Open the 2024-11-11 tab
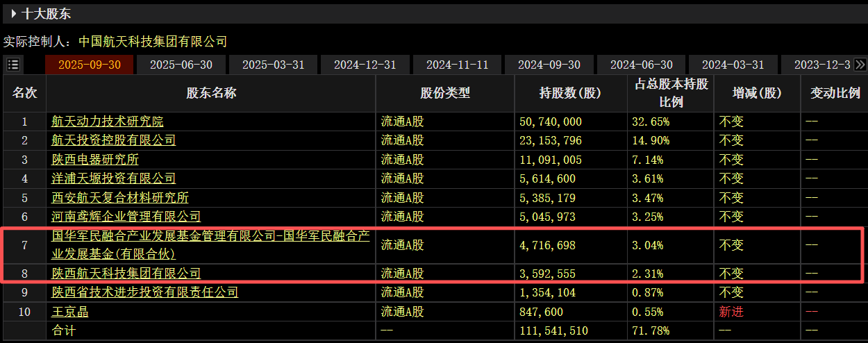 (457, 65)
